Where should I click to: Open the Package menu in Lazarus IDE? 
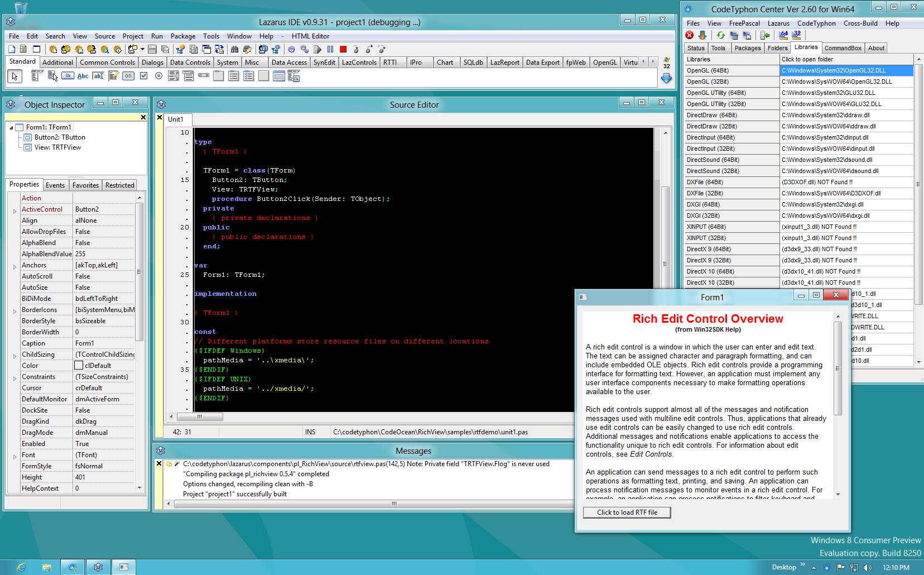pos(183,36)
